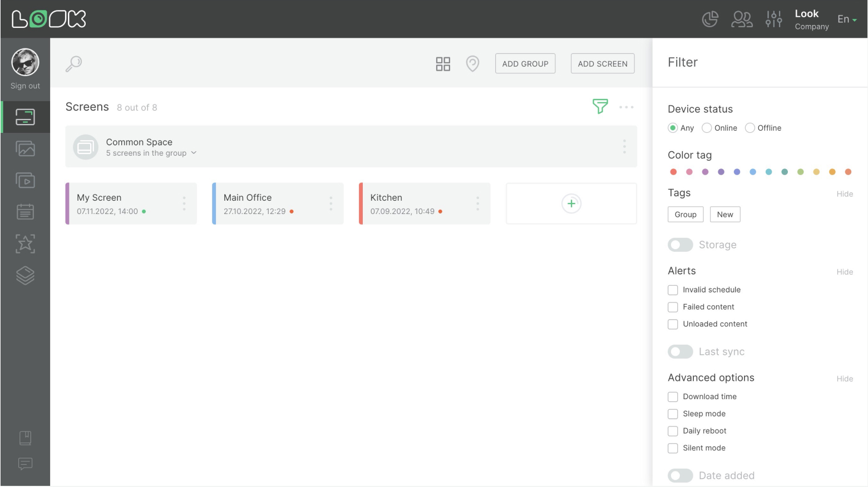The image size is (868, 487).
Task: Open the analytics pie chart icon
Action: (x=710, y=19)
